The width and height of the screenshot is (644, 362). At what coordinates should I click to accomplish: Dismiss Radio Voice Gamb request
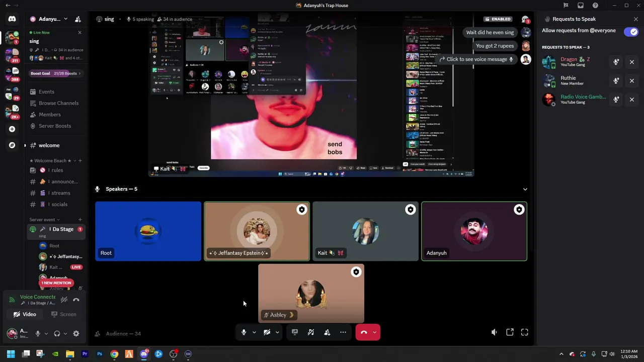[632, 100]
